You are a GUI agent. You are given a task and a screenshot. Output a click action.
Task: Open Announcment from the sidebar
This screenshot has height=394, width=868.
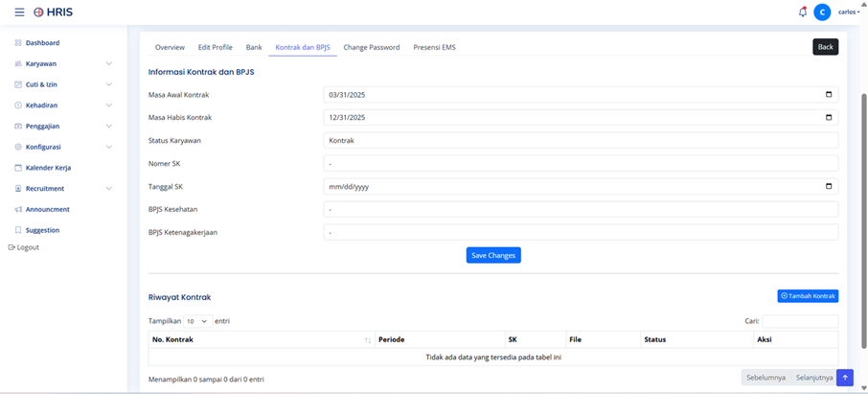[48, 210]
